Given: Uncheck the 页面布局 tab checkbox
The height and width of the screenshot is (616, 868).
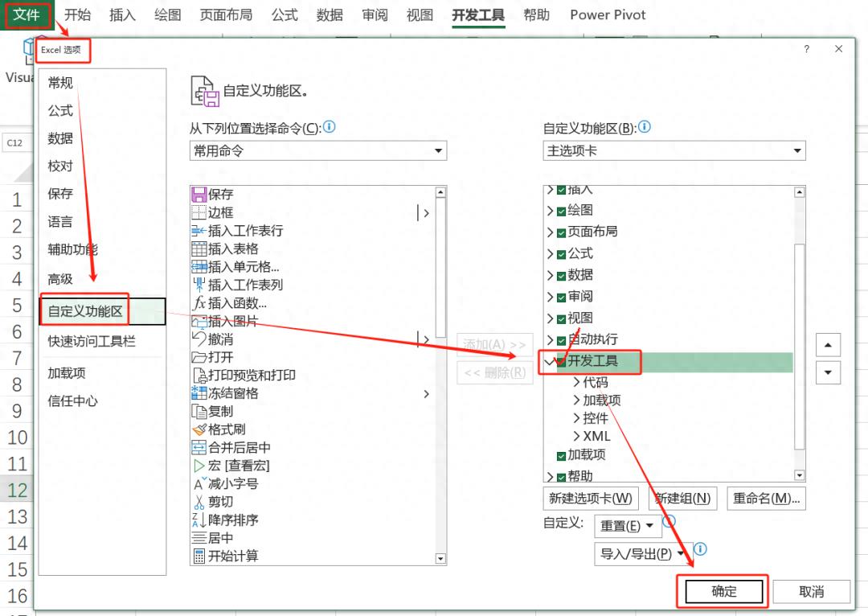Looking at the screenshot, I should pos(561,232).
